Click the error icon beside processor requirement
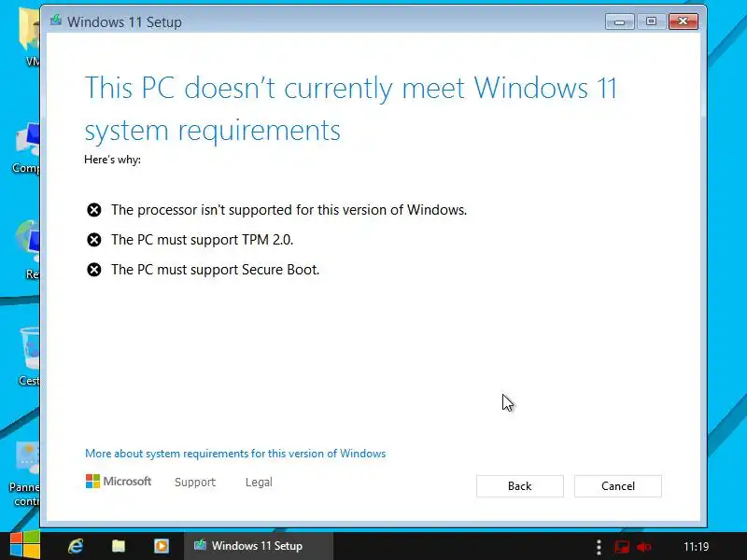The image size is (747, 560). [x=94, y=210]
